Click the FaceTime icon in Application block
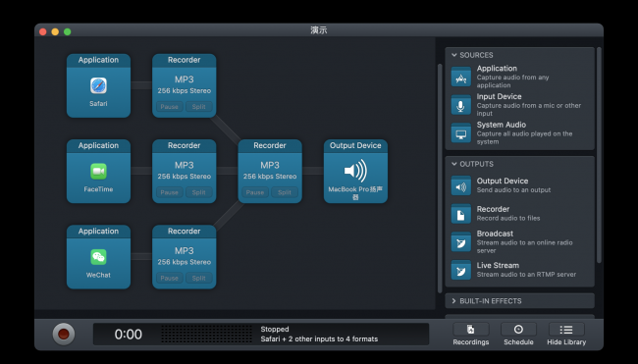 tap(98, 172)
